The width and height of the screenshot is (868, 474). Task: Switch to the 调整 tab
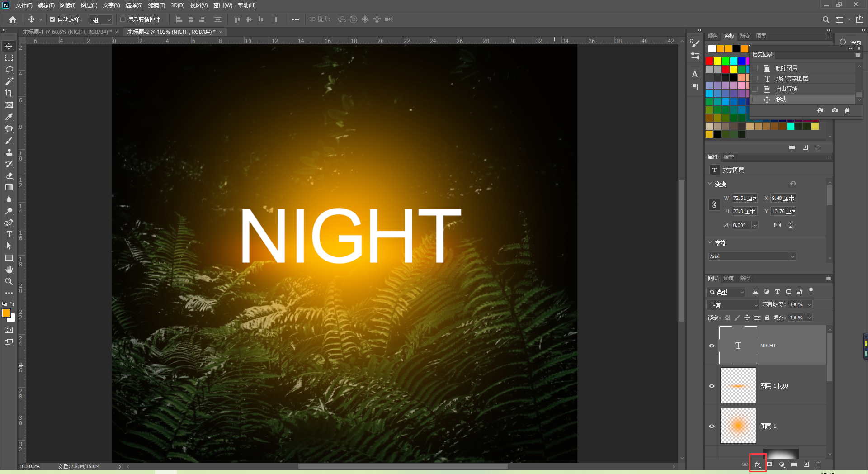[729, 157]
